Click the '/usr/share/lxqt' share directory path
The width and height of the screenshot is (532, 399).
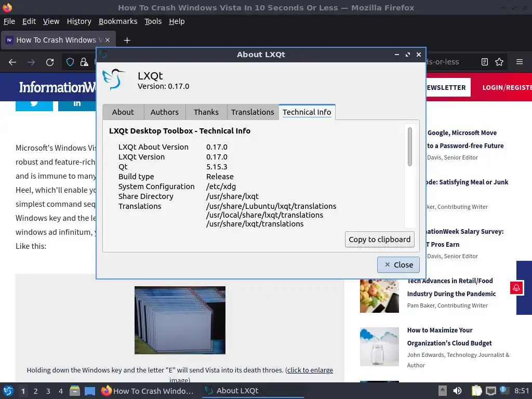pos(232,196)
